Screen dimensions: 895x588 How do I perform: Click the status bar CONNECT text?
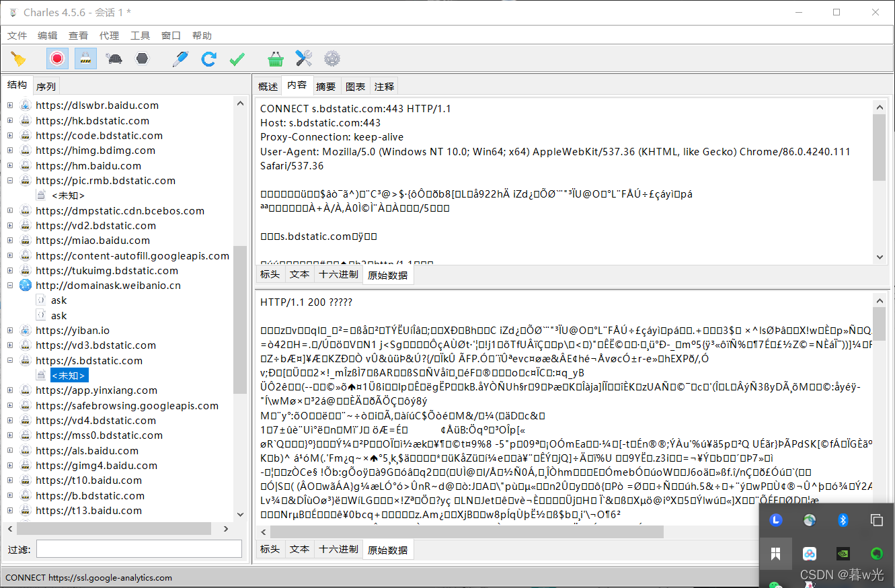click(x=89, y=577)
